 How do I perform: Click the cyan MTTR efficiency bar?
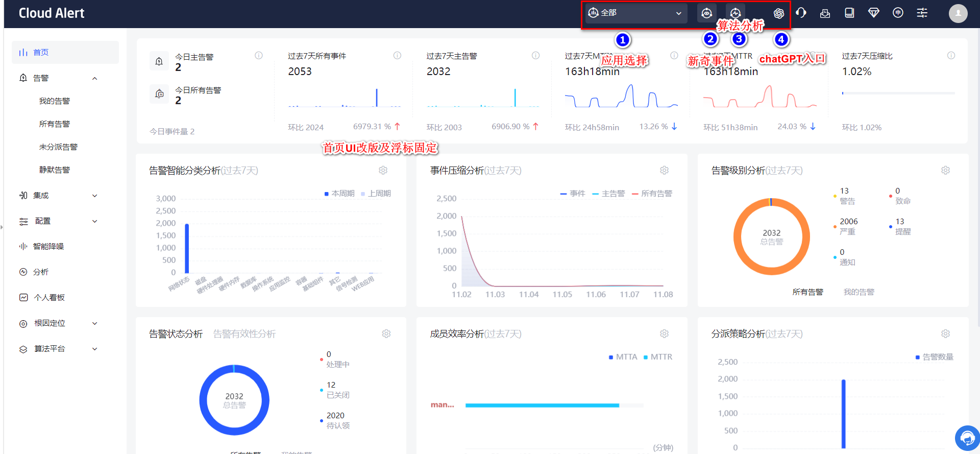pyautogui.click(x=542, y=405)
